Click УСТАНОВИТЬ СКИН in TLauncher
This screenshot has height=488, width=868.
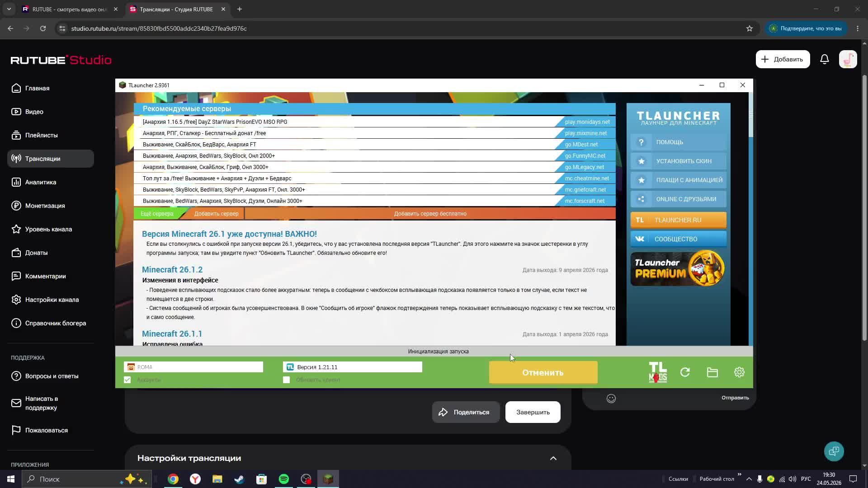(679, 161)
